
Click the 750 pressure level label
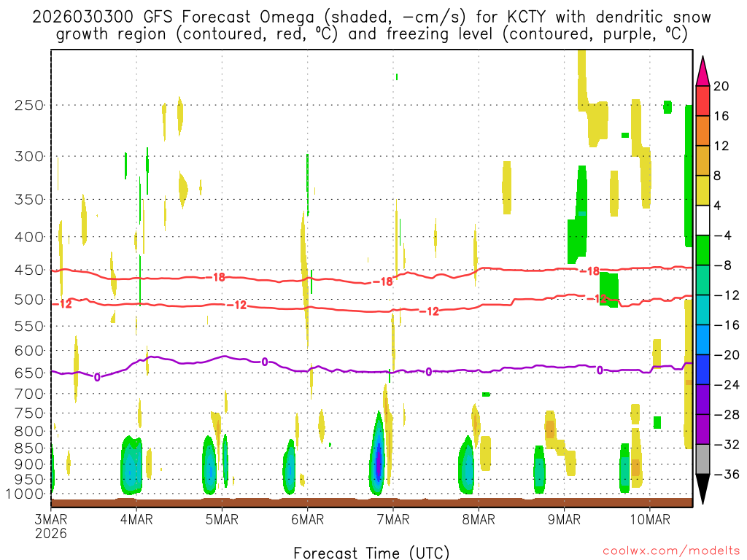29,413
